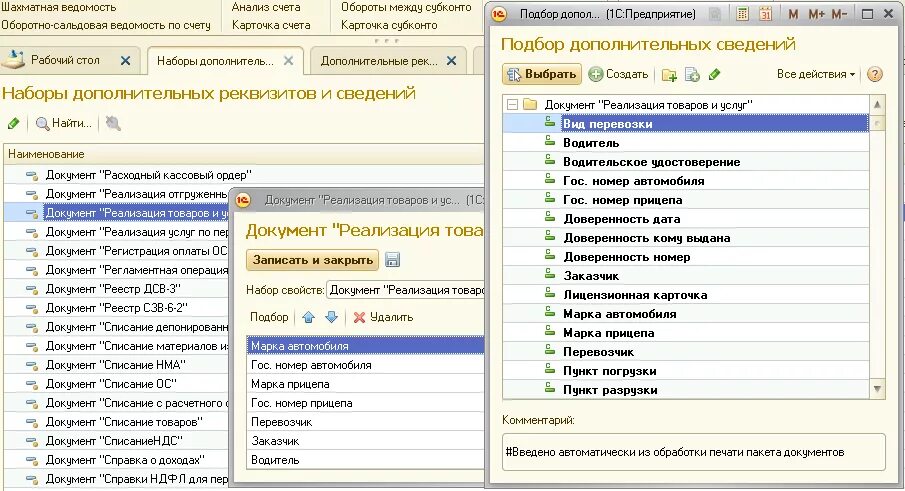Open the Карточка счета report
The width and height of the screenshot is (905, 491).
pos(271,25)
